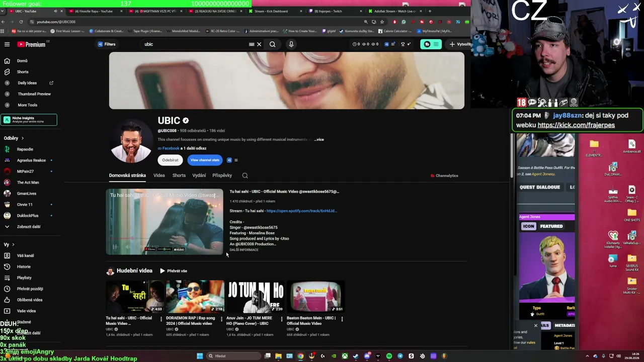The width and height of the screenshot is (644, 362).
Task: Open options menu for Baaton Baaton Mein video
Action: coord(342,319)
